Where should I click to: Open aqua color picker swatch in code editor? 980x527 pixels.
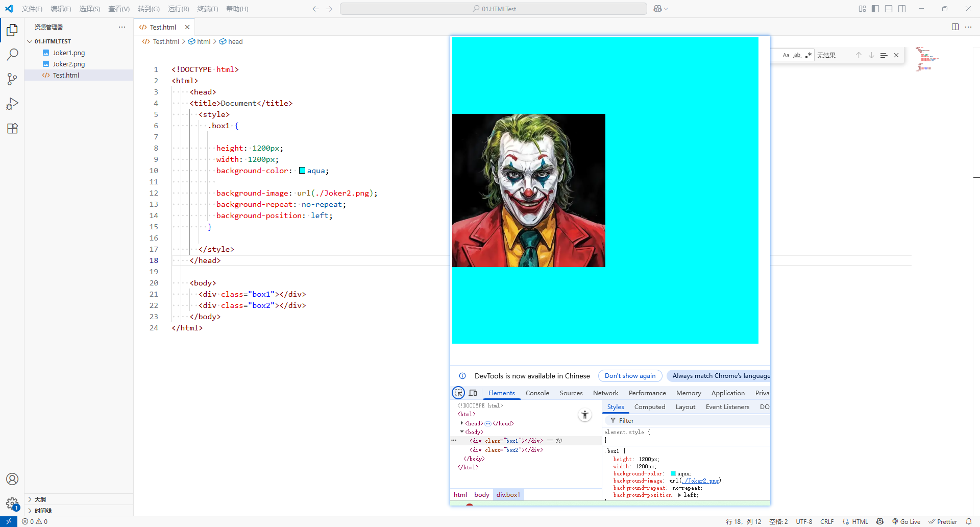[302, 171]
